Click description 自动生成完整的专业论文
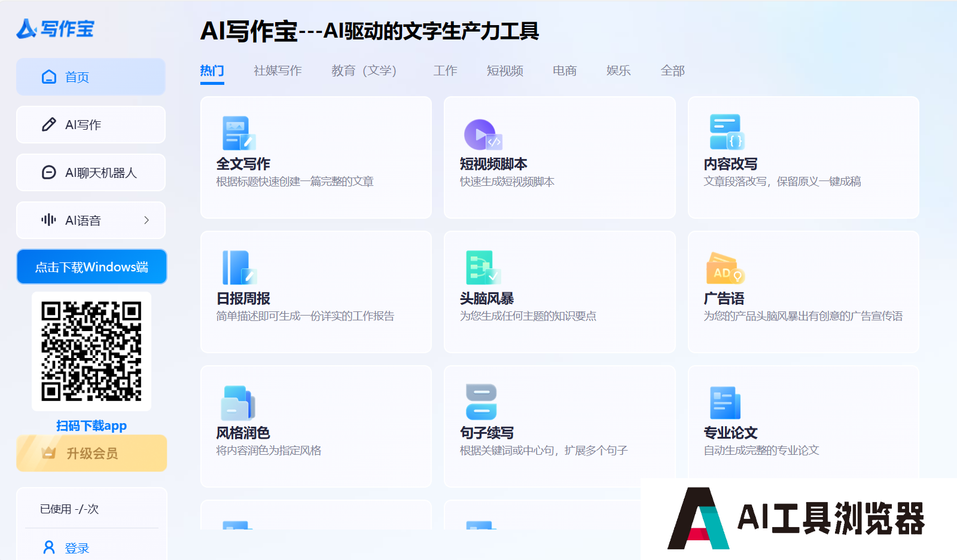The width and height of the screenshot is (957, 560). click(761, 450)
